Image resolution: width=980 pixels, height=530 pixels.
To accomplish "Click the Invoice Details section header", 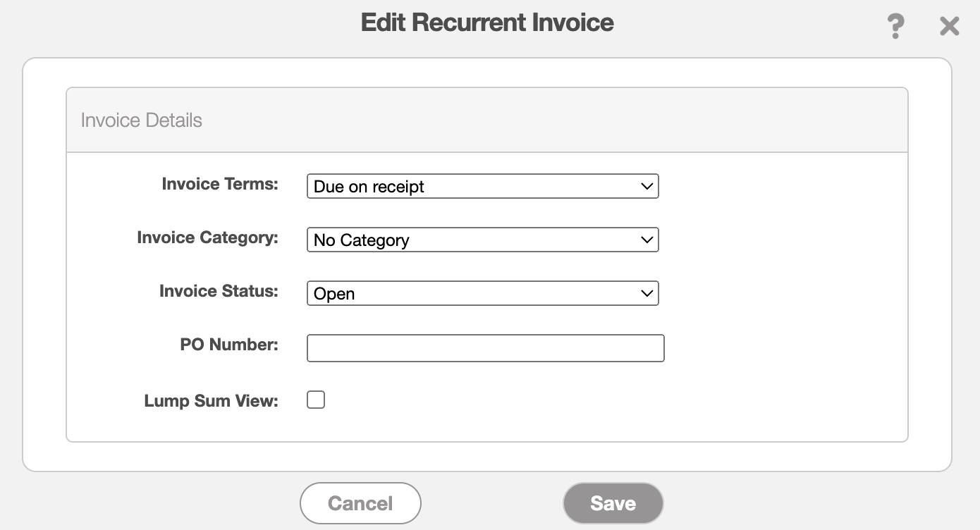I will click(x=141, y=121).
